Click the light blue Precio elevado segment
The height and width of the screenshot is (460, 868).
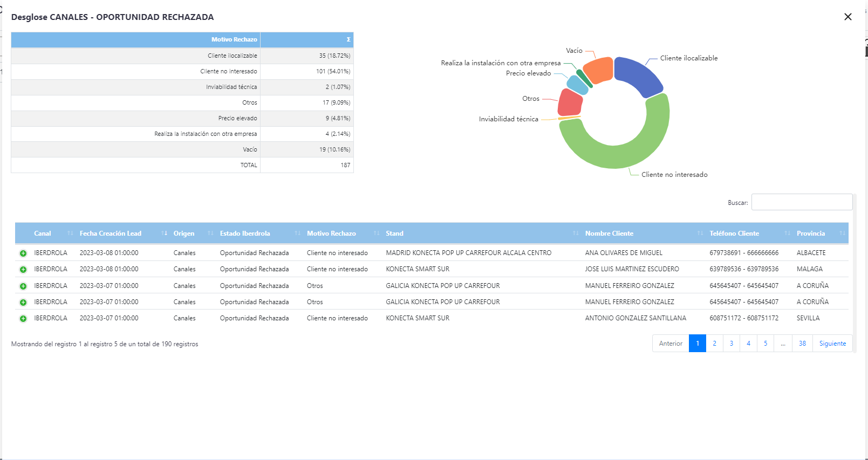[x=578, y=85]
